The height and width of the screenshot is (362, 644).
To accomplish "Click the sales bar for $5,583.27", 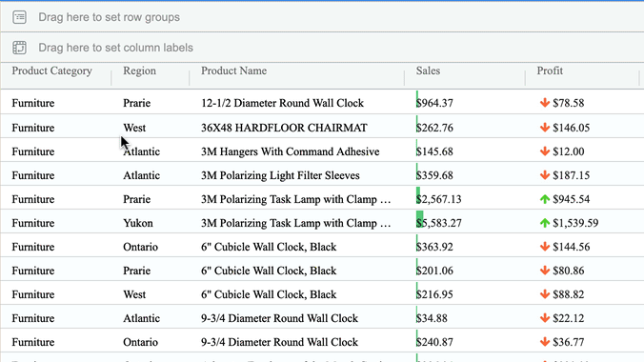I will [420, 219].
